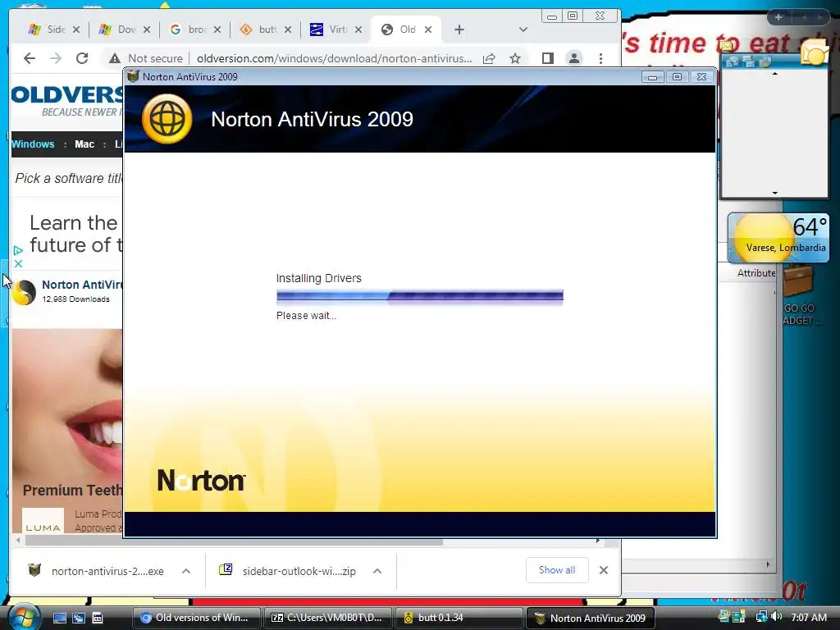Open the Norton AntiVirus download link
840x630 pixels.
(x=82, y=285)
